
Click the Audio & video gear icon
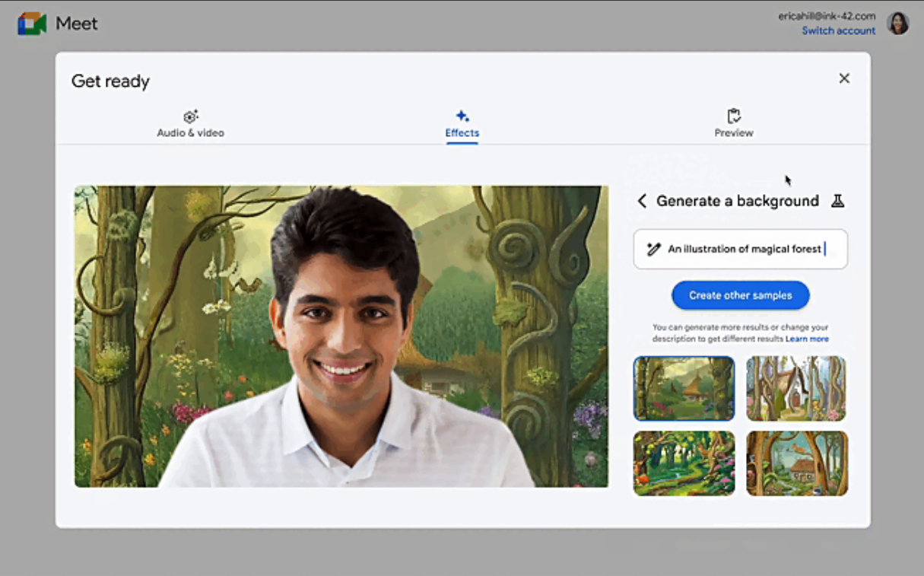tap(190, 115)
